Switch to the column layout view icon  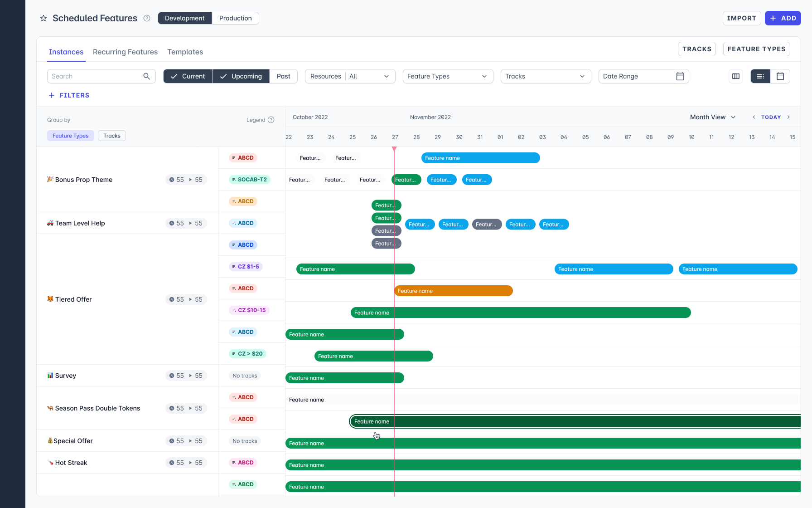(x=736, y=76)
